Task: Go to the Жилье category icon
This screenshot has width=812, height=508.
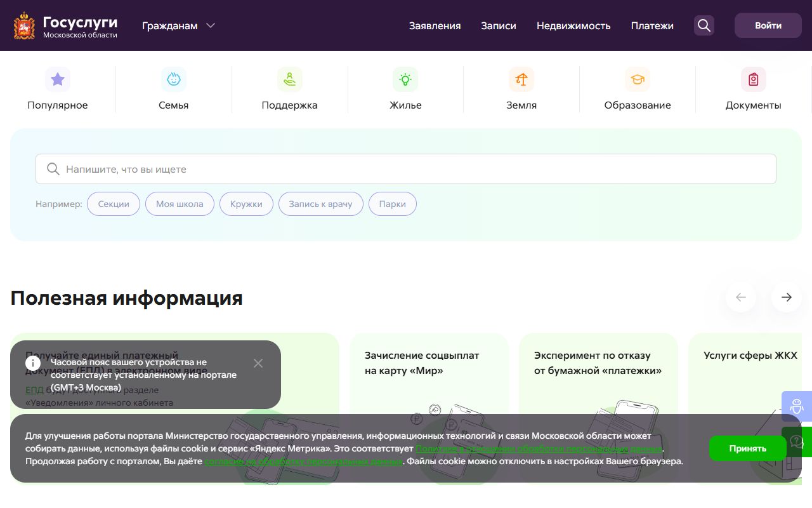Action: 405,79
